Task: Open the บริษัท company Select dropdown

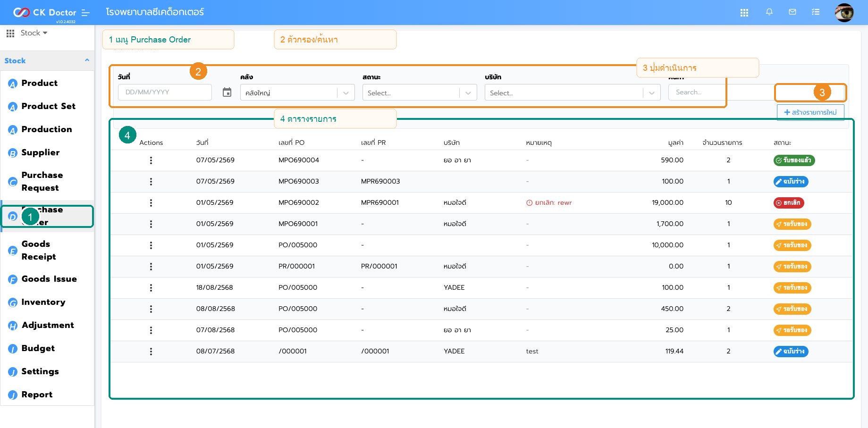Action: [573, 92]
